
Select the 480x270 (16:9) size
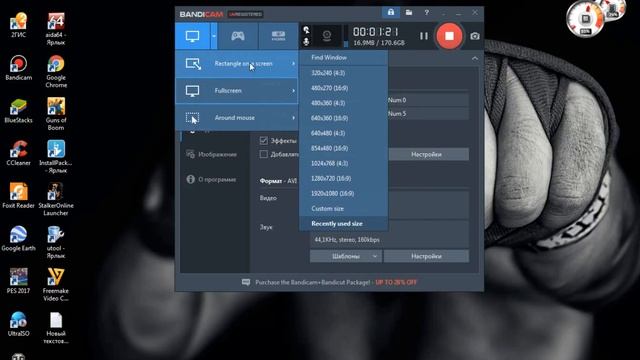coord(343,88)
